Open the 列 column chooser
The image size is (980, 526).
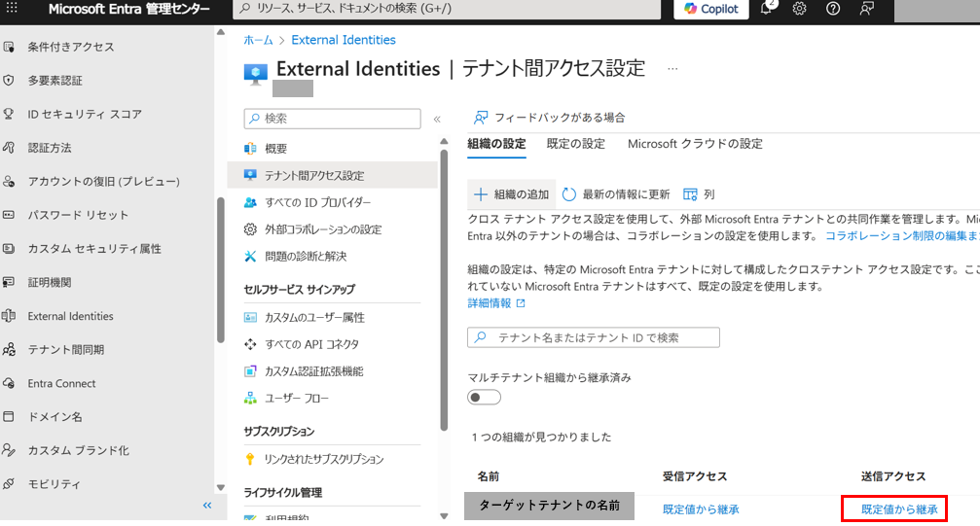point(698,194)
